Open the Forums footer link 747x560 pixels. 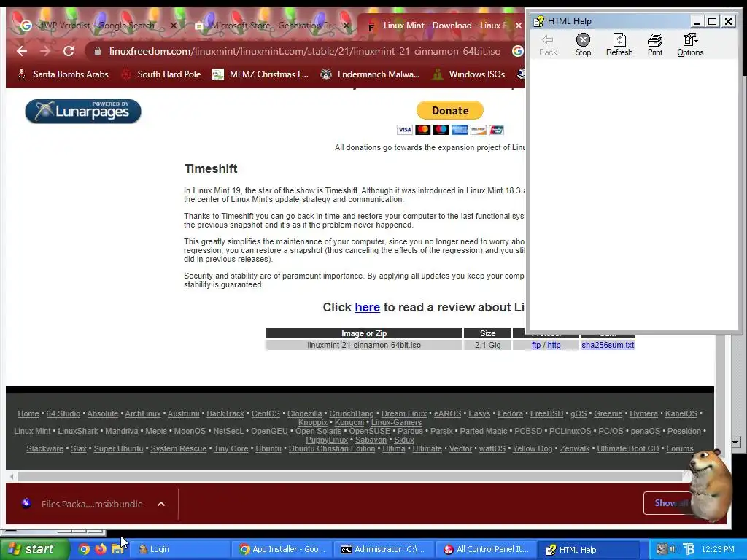coord(680,449)
